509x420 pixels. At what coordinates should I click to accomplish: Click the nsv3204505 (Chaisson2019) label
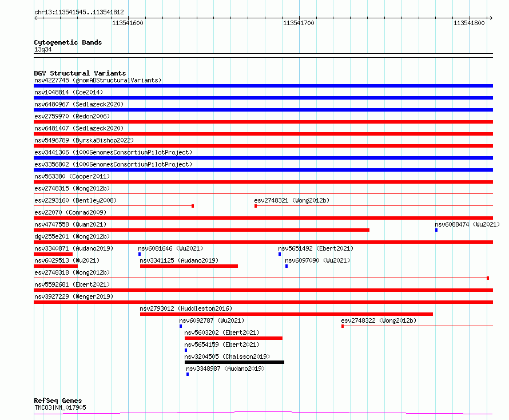[227, 356]
